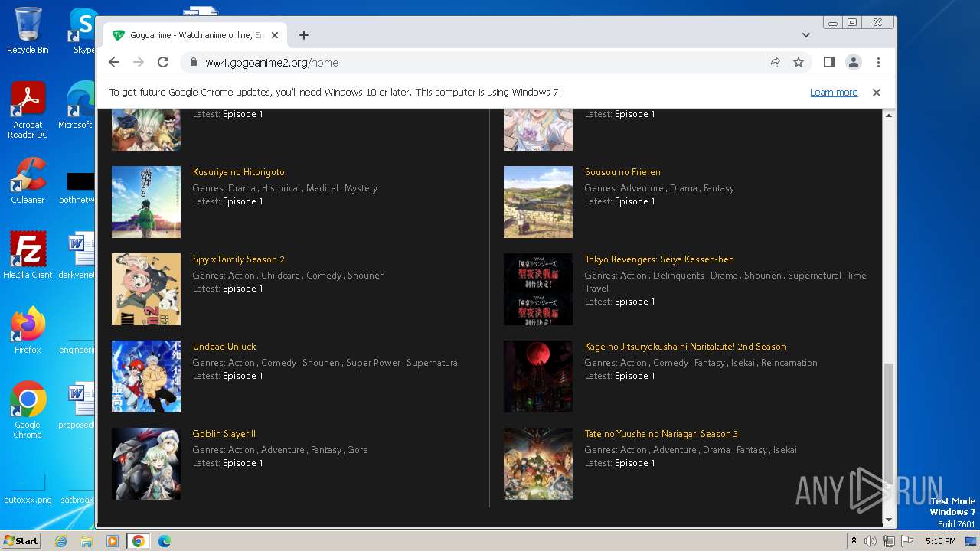980x551 pixels.
Task: Open FileZilla Client desktop shortcut
Action: 28,256
